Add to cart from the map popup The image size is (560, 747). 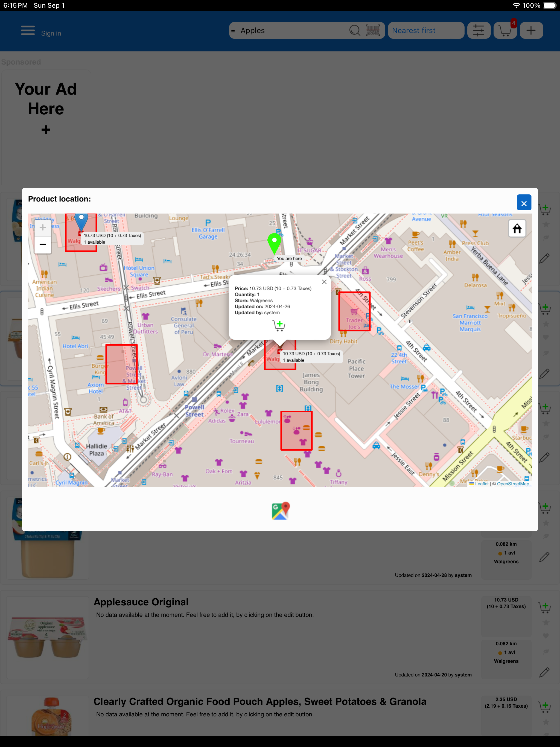pyautogui.click(x=279, y=325)
